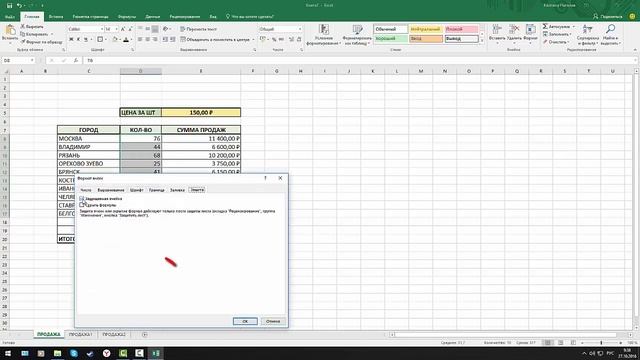Center text horizontally in ribbon
The height and width of the screenshot is (360, 640).
click(x=148, y=40)
